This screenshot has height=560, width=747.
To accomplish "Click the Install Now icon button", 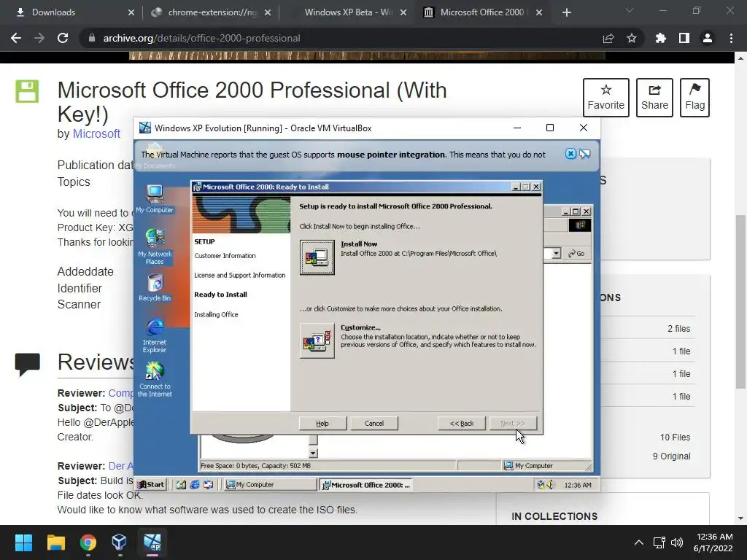I will (x=317, y=257).
